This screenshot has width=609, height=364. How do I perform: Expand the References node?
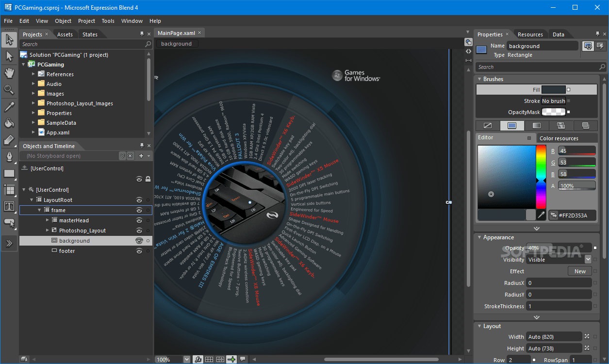pyautogui.click(x=33, y=74)
